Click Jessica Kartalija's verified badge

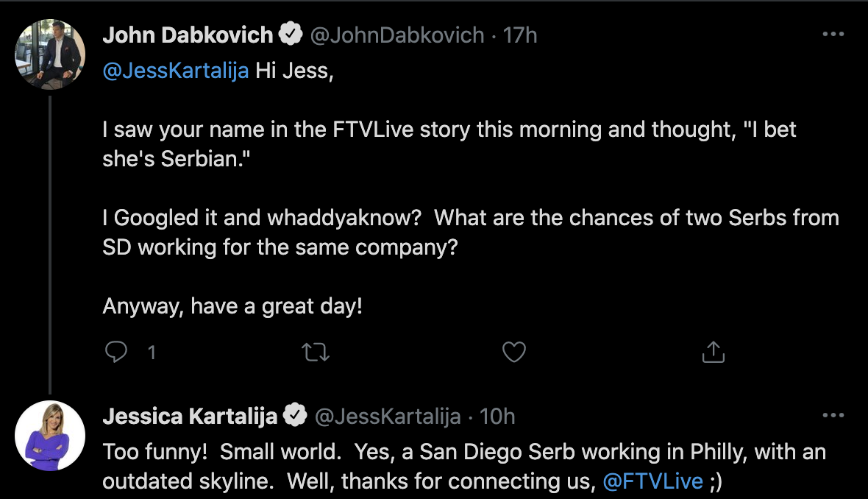pos(295,415)
